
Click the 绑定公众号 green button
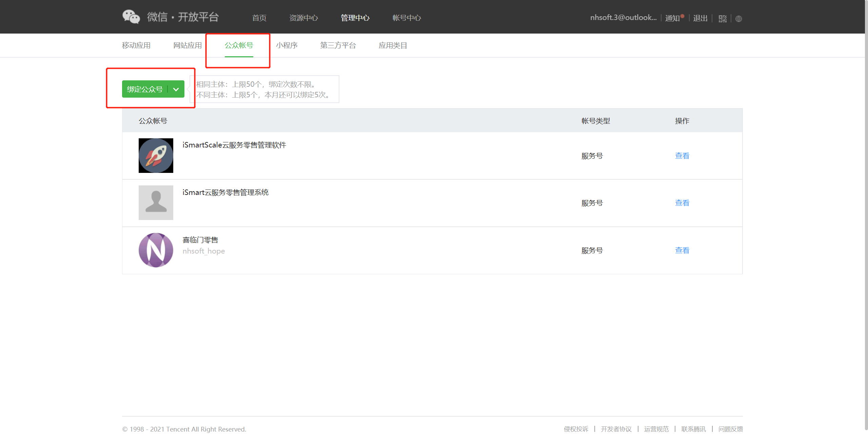[x=145, y=89]
